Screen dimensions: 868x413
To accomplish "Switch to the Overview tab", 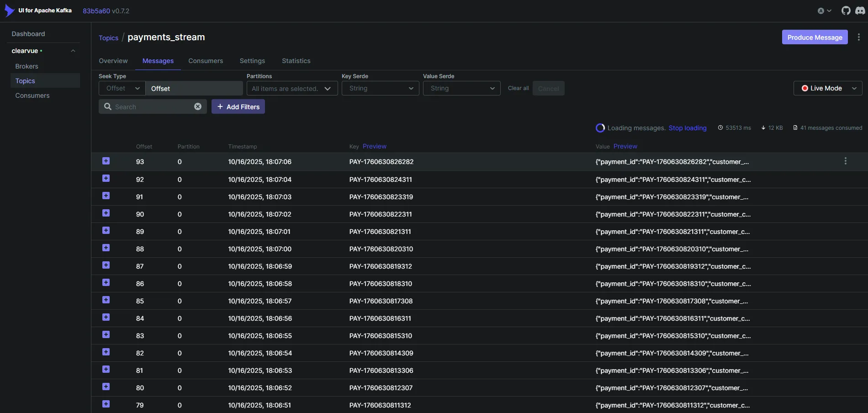I will pos(113,61).
